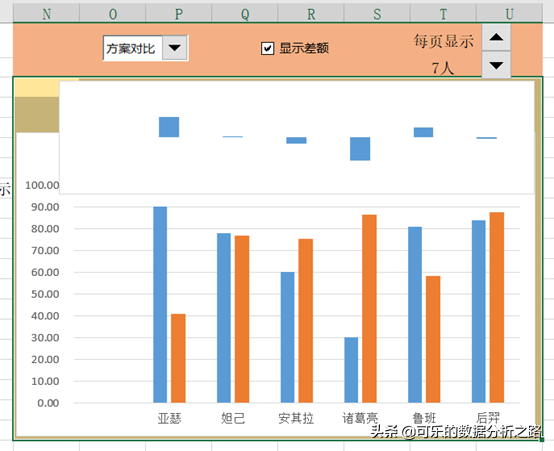The width and height of the screenshot is (554, 451).
Task: Select column N header
Action: coord(46,14)
